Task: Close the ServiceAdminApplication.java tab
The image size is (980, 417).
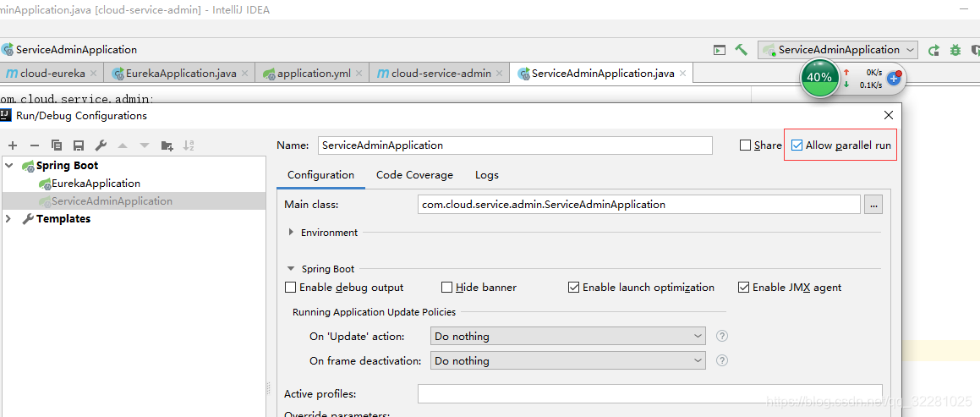Action: tap(682, 73)
